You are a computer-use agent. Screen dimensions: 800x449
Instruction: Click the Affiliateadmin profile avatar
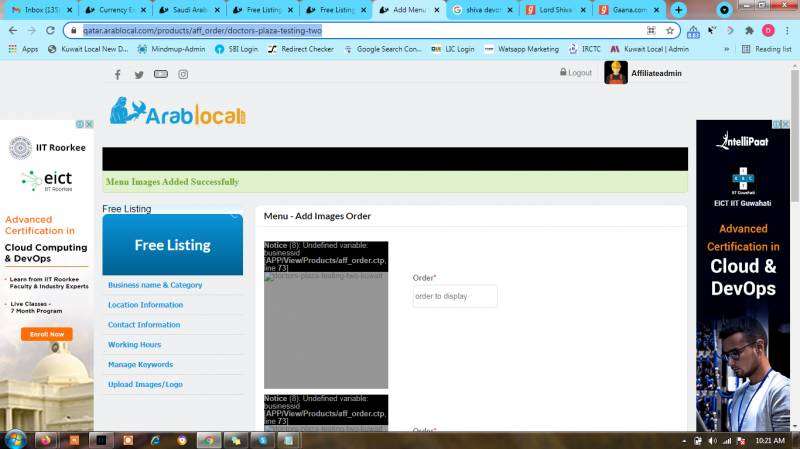(616, 72)
